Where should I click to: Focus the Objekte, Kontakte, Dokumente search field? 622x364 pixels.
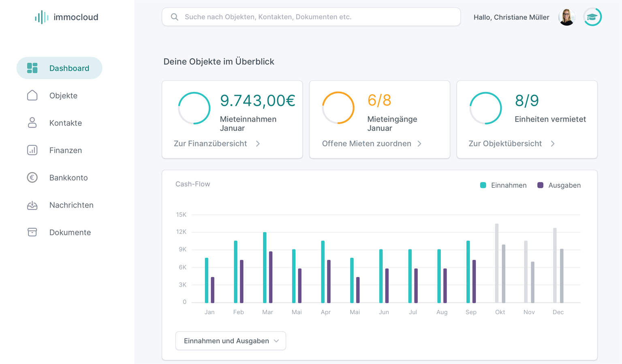(311, 17)
